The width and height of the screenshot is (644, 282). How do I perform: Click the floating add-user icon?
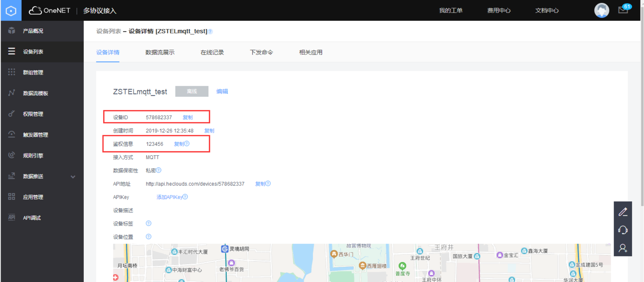coord(623,248)
